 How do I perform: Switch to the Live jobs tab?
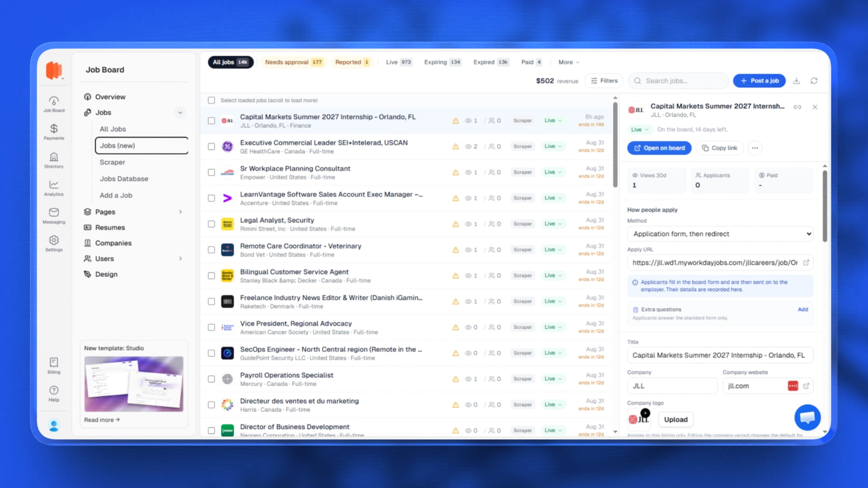pyautogui.click(x=398, y=62)
